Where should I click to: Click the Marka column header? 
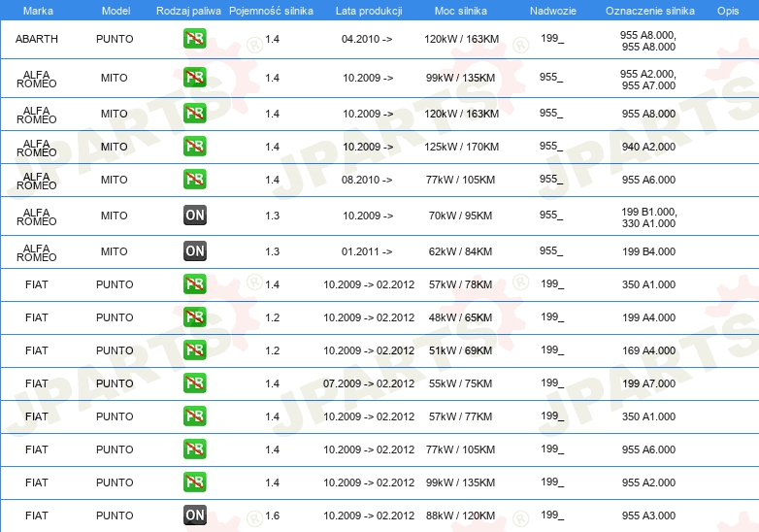point(38,11)
